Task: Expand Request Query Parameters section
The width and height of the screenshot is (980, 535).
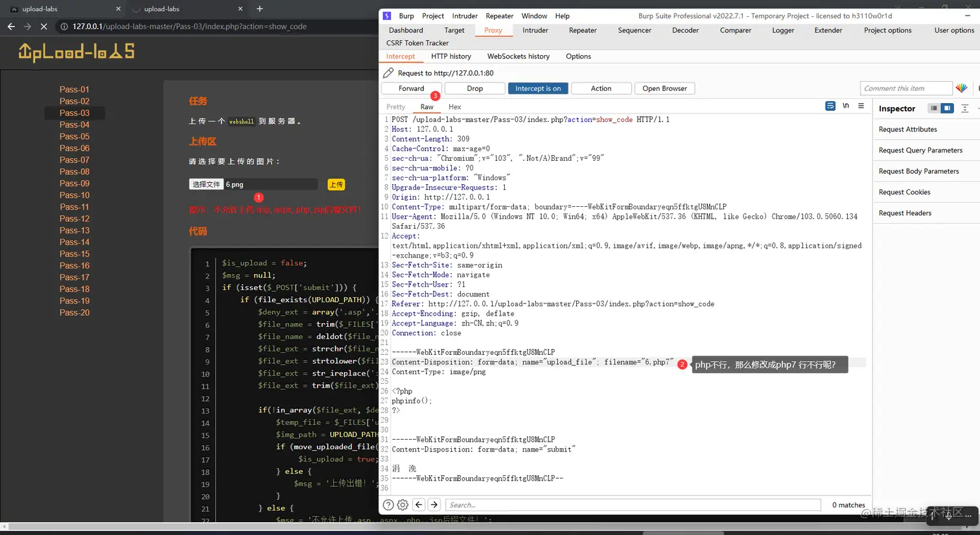Action: click(x=920, y=150)
